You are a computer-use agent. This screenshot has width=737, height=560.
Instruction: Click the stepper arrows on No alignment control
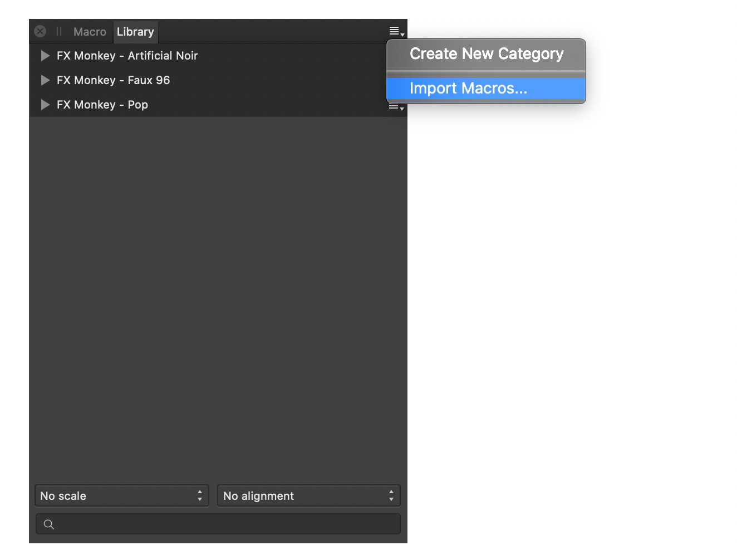pos(392,495)
